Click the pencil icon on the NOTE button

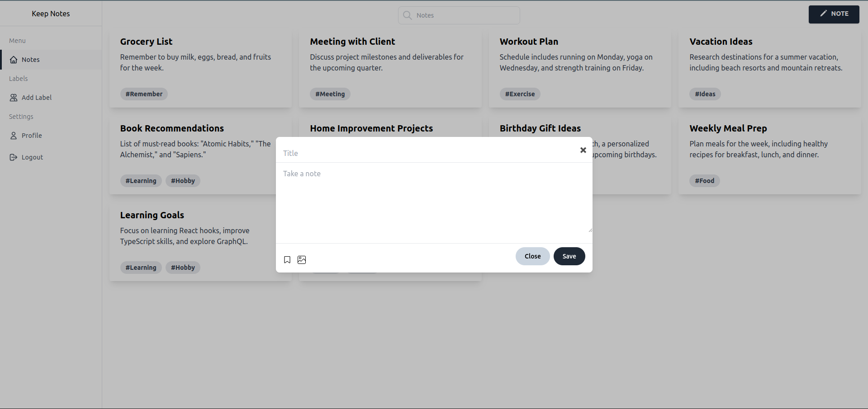[823, 14]
